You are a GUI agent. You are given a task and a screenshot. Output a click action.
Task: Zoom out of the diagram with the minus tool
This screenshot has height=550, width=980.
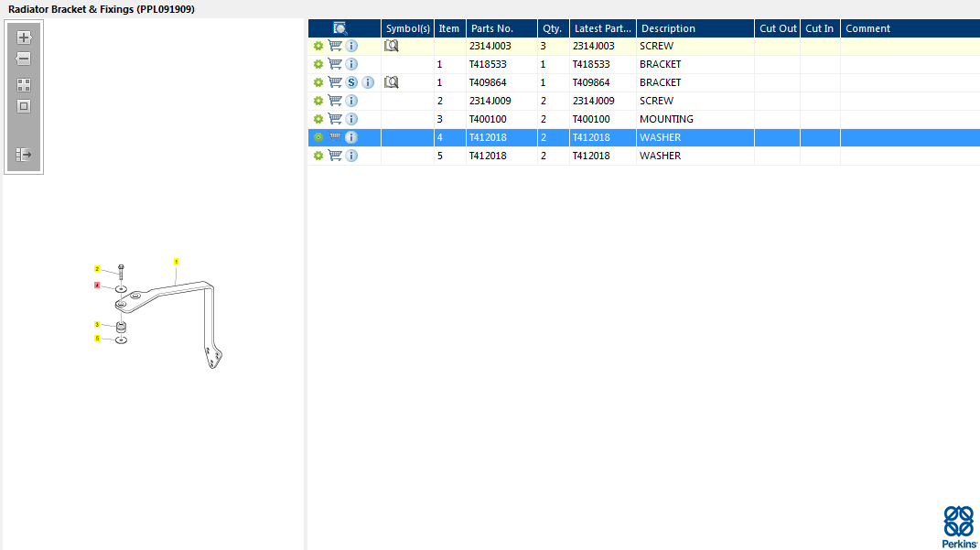24,59
